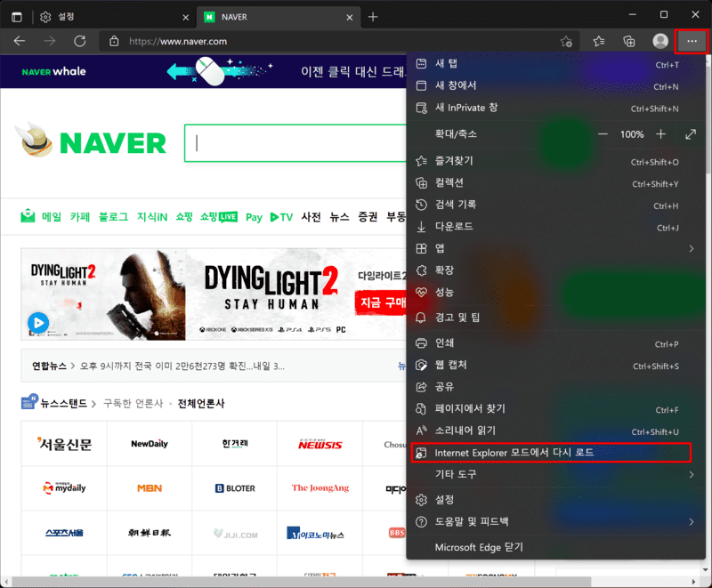Open 설정 from the menu
The image size is (712, 588).
pos(555,500)
